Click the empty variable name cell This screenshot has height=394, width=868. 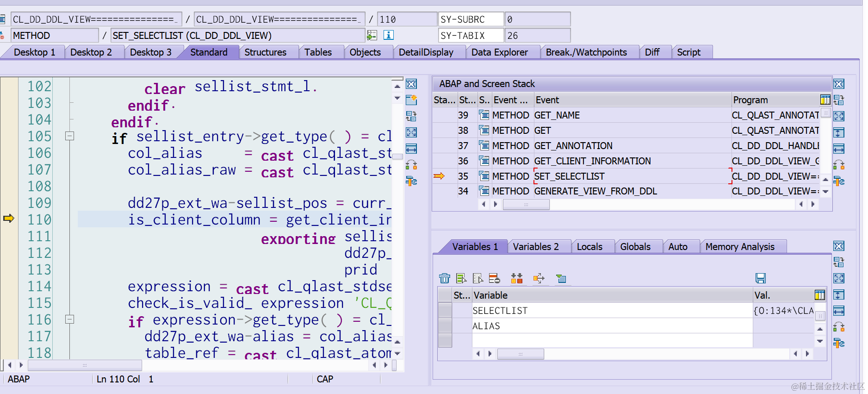pos(612,340)
